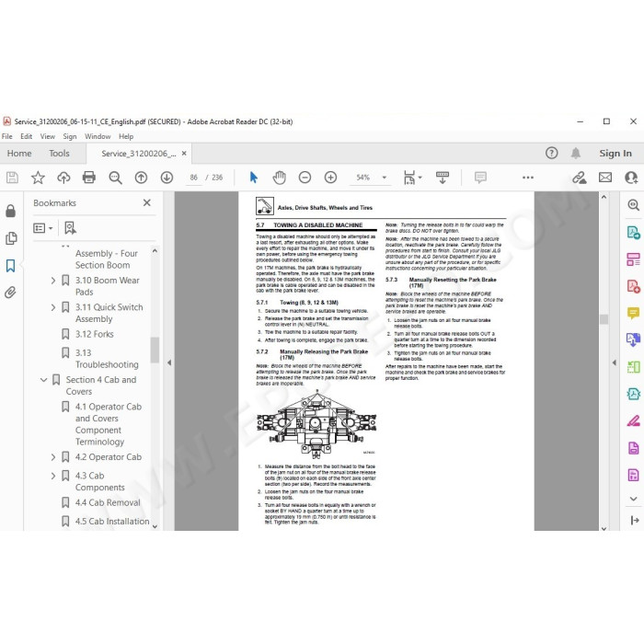Open the Fit page tool's dropdown arrow

pos(420,178)
